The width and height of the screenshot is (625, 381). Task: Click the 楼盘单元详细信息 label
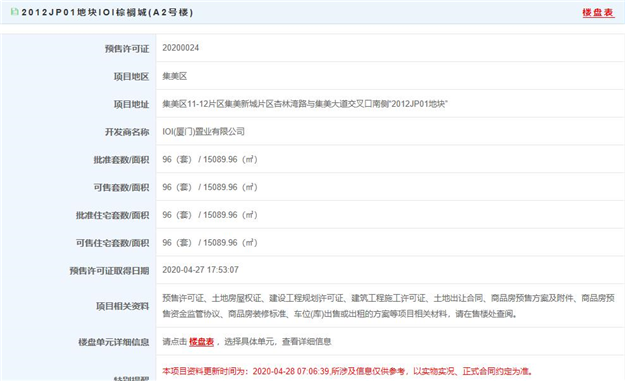[x=114, y=342]
